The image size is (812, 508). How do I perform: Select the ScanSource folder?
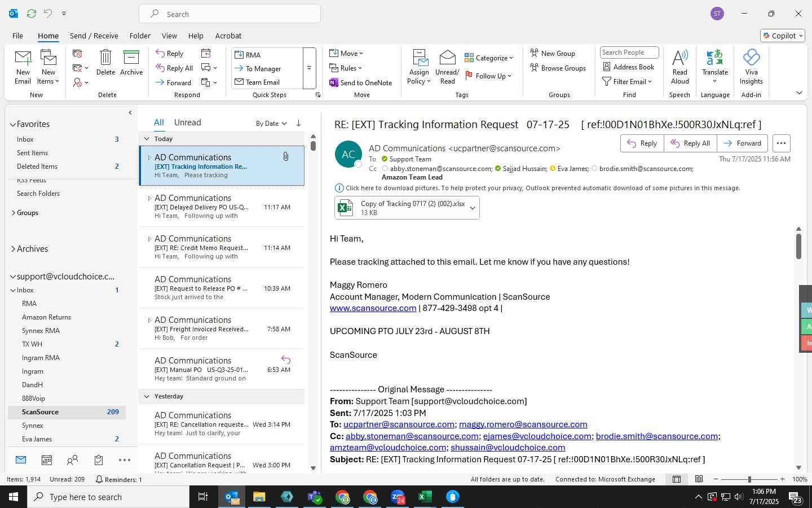tap(67, 412)
